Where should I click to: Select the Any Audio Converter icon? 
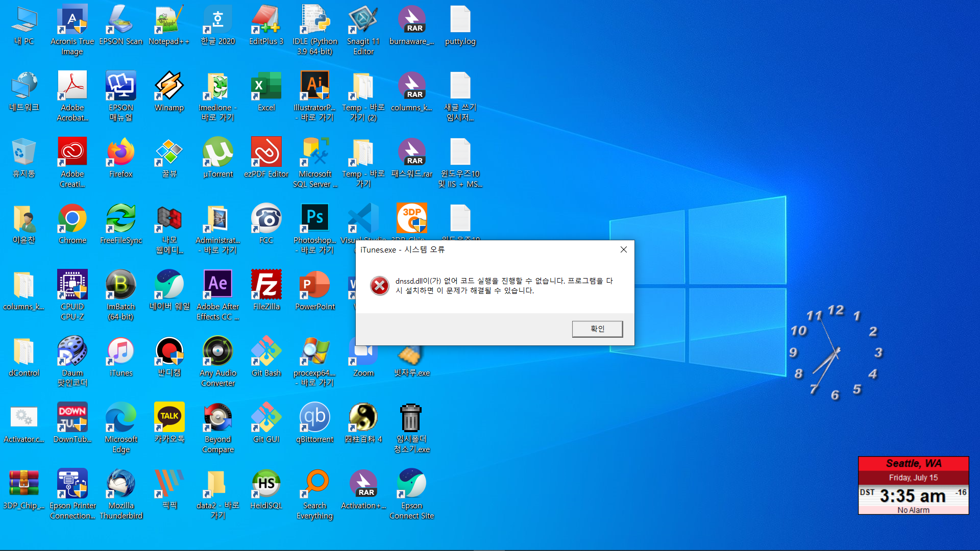[218, 362]
